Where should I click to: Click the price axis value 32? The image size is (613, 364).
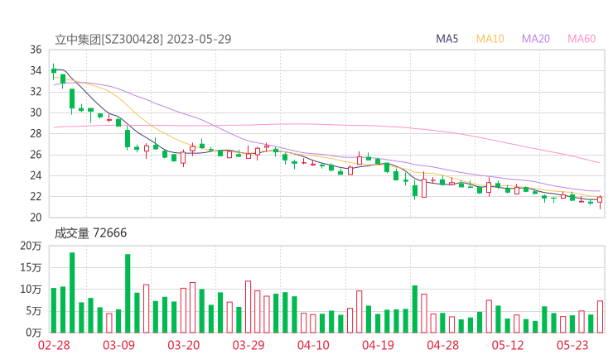(x=36, y=91)
